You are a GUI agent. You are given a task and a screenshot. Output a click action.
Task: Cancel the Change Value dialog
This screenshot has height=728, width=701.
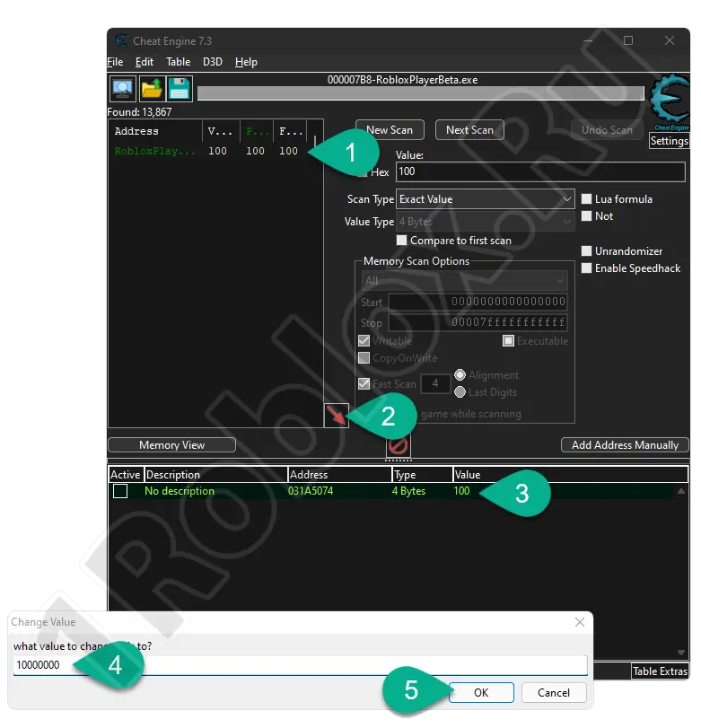coord(554,693)
